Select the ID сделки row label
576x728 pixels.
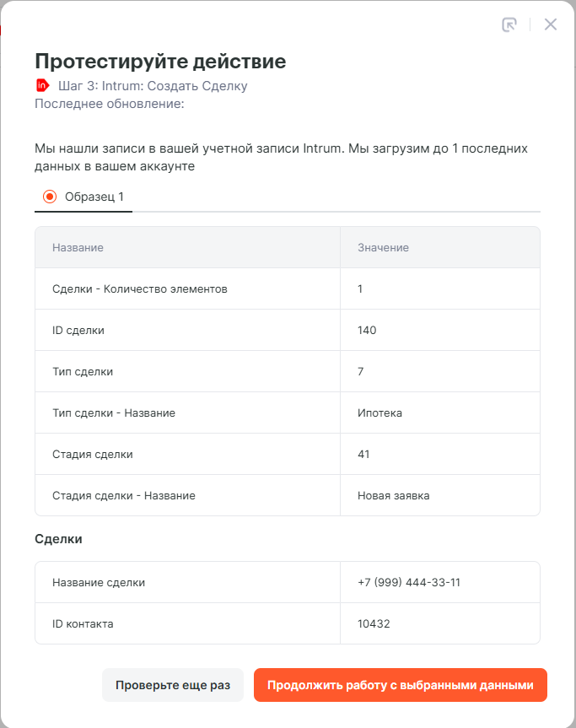click(78, 330)
